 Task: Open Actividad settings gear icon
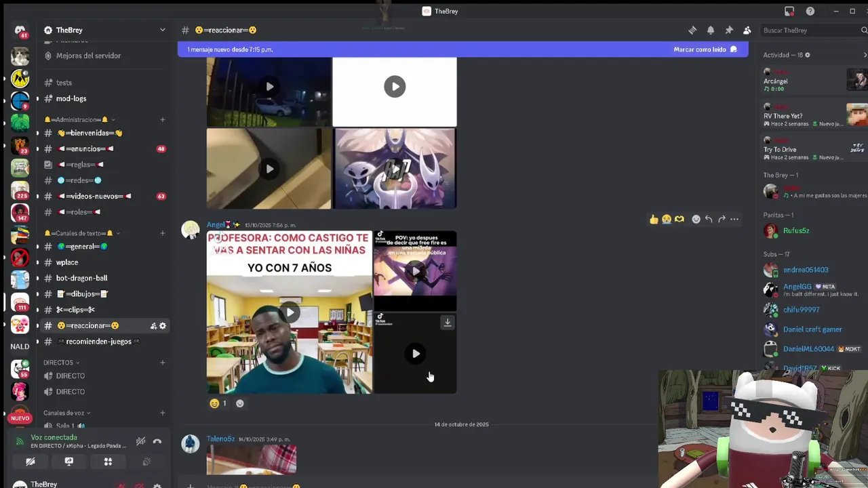tap(807, 55)
